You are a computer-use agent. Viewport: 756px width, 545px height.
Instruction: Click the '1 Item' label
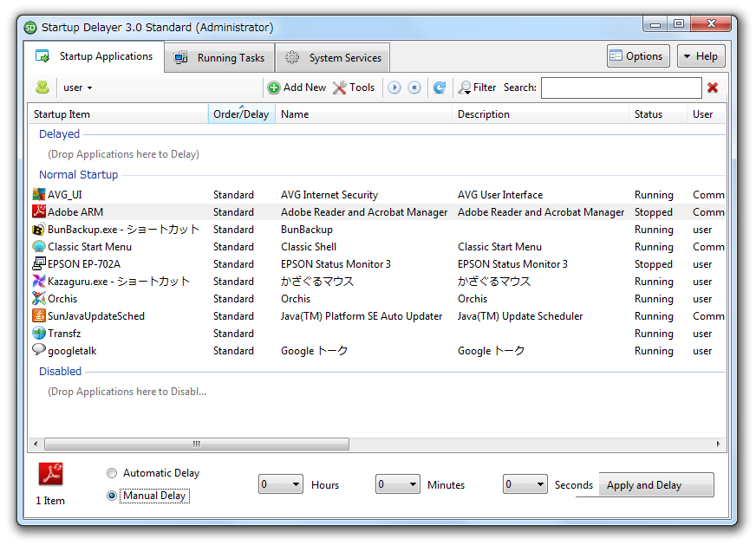click(50, 501)
